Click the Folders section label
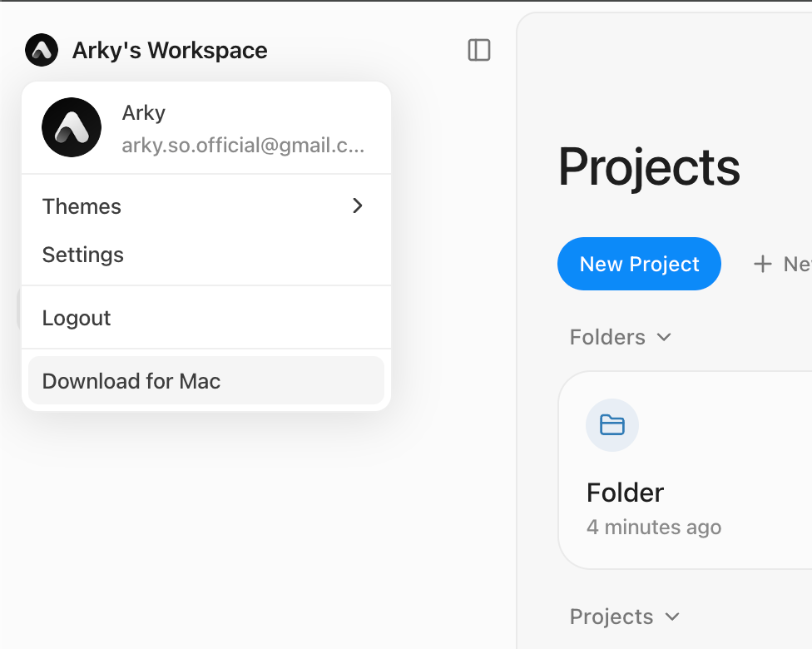This screenshot has height=649, width=812. (607, 337)
